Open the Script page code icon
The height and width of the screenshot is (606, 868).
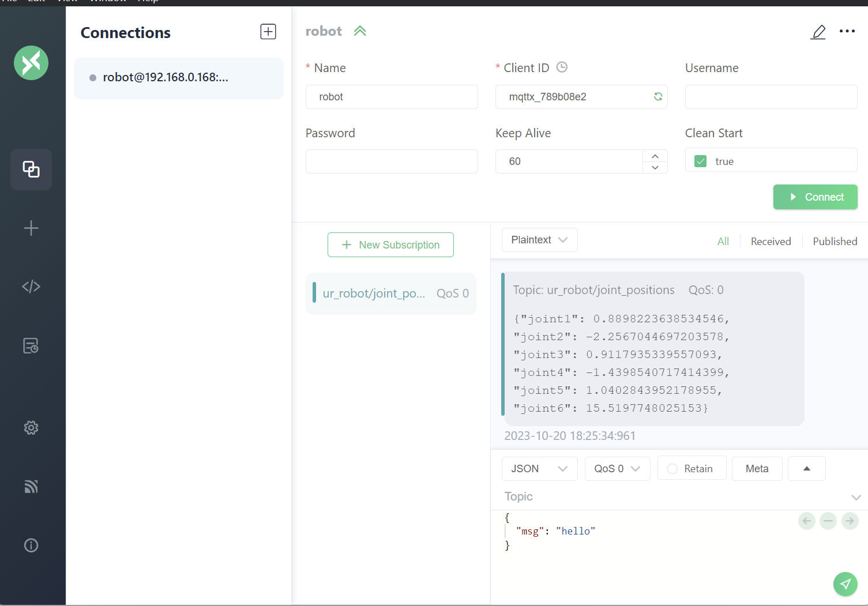tap(31, 287)
